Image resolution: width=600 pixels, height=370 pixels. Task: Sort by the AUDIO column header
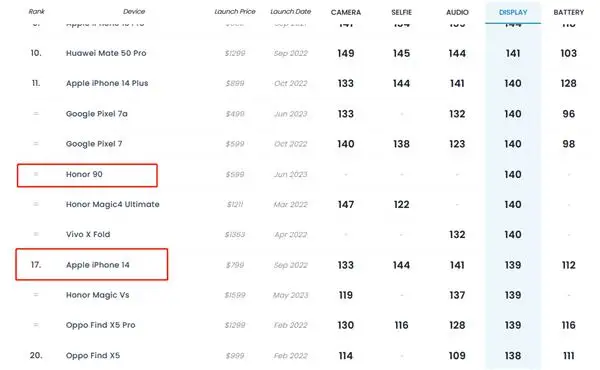(457, 12)
